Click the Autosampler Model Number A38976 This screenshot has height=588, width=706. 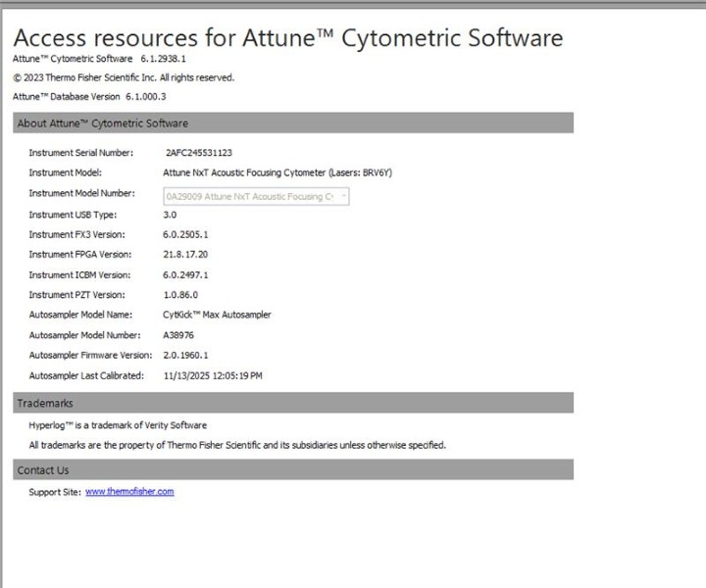181,335
